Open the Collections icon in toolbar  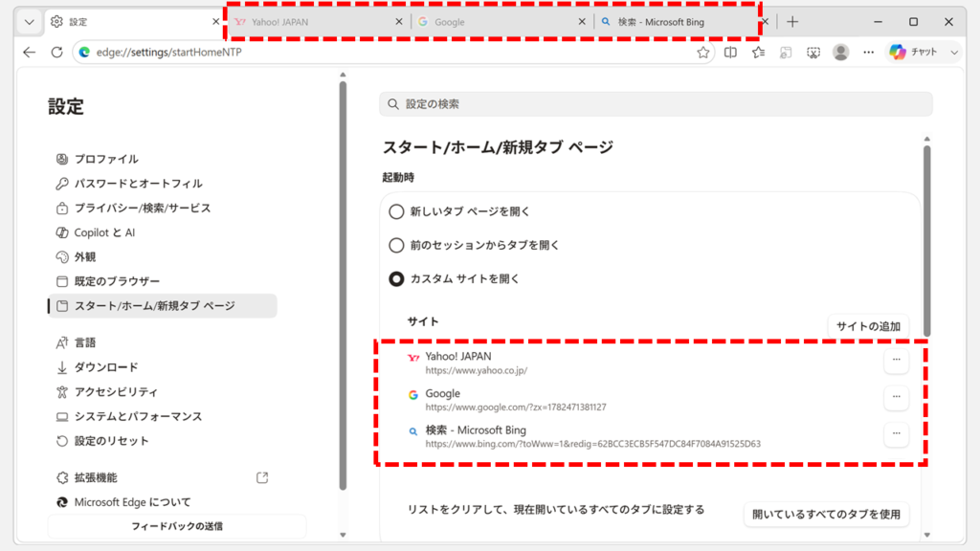coord(786,53)
